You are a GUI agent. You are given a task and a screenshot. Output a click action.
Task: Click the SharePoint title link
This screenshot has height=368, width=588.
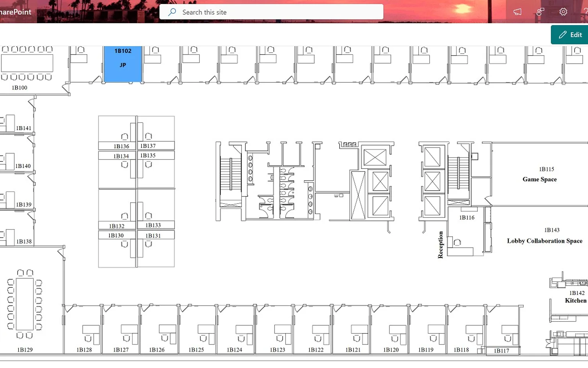click(15, 12)
